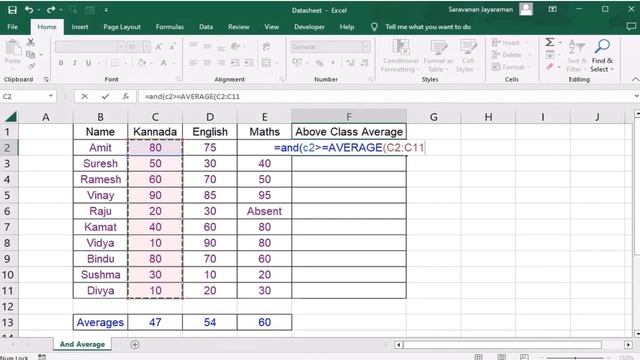Click the Select All corner triangle
Screen dimensions: 640x360
click(10, 117)
